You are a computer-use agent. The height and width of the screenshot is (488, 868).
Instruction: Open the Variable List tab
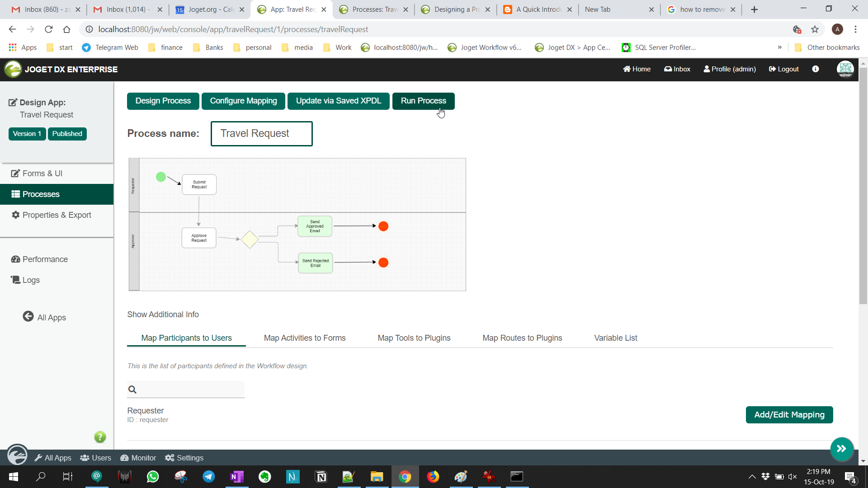[x=615, y=338]
